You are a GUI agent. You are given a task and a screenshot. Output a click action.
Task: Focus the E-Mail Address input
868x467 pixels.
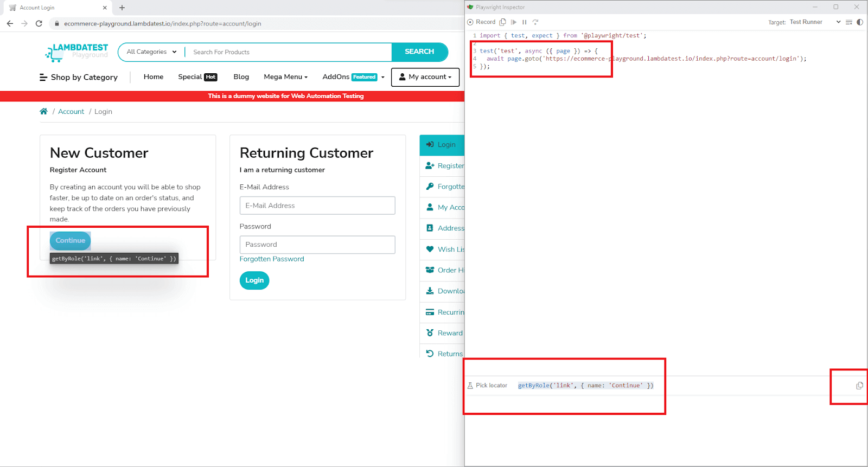317,206
